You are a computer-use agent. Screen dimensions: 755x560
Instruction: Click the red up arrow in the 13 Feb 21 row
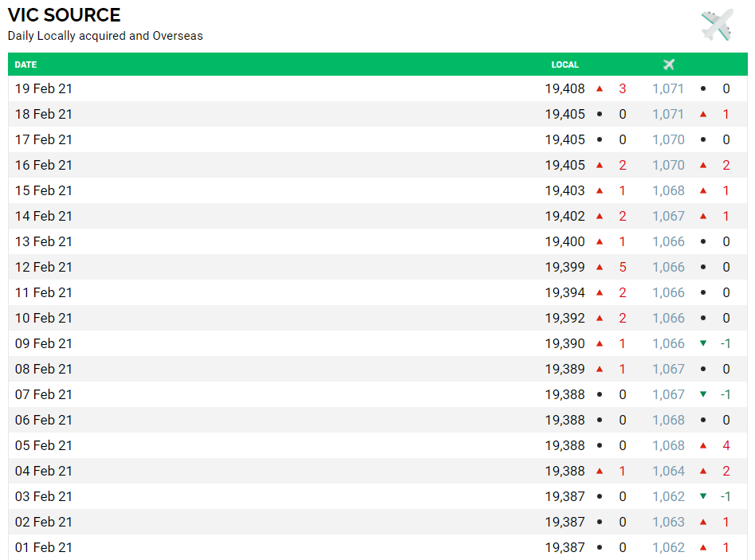coord(600,242)
